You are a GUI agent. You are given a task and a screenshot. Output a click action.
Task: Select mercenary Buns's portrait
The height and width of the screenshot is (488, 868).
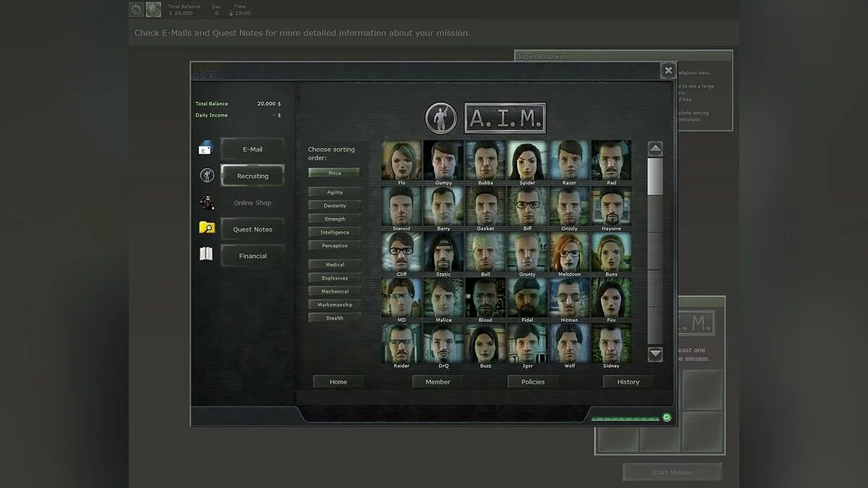pos(611,252)
